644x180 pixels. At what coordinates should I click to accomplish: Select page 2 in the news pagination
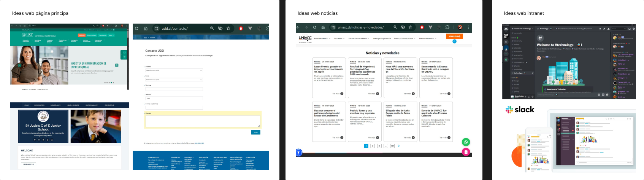[373, 146]
